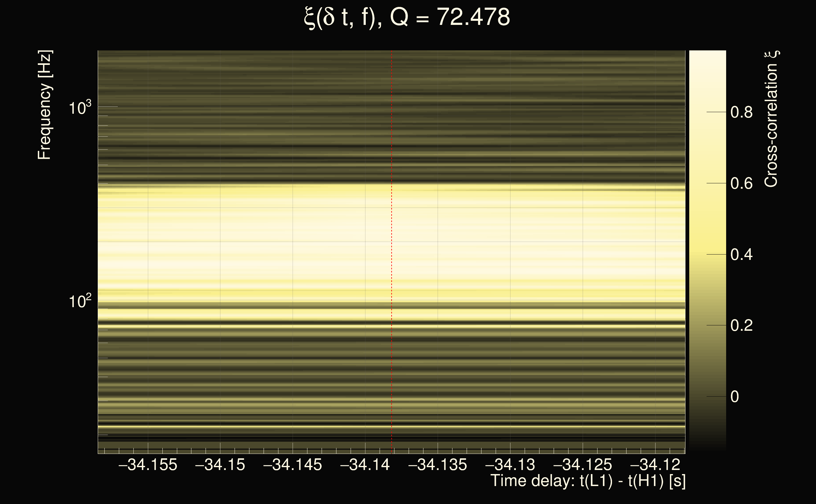Click the Cross-correlation ξ colorbar label

click(771, 119)
